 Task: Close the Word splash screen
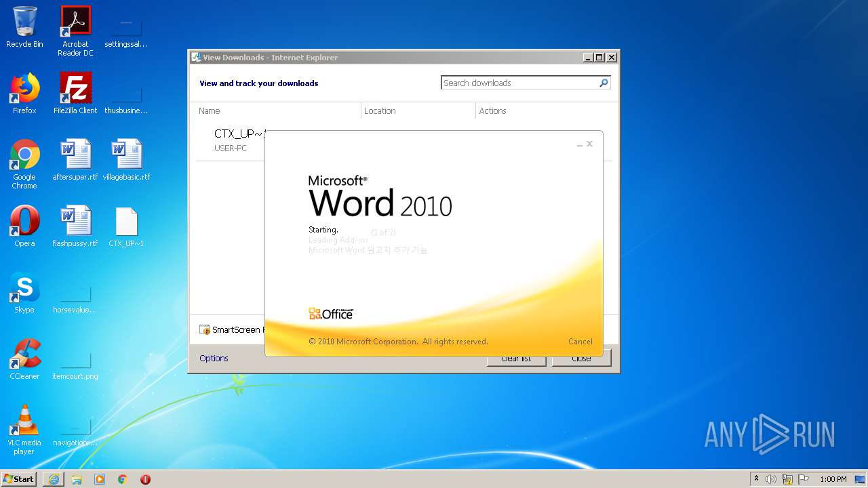click(x=590, y=144)
